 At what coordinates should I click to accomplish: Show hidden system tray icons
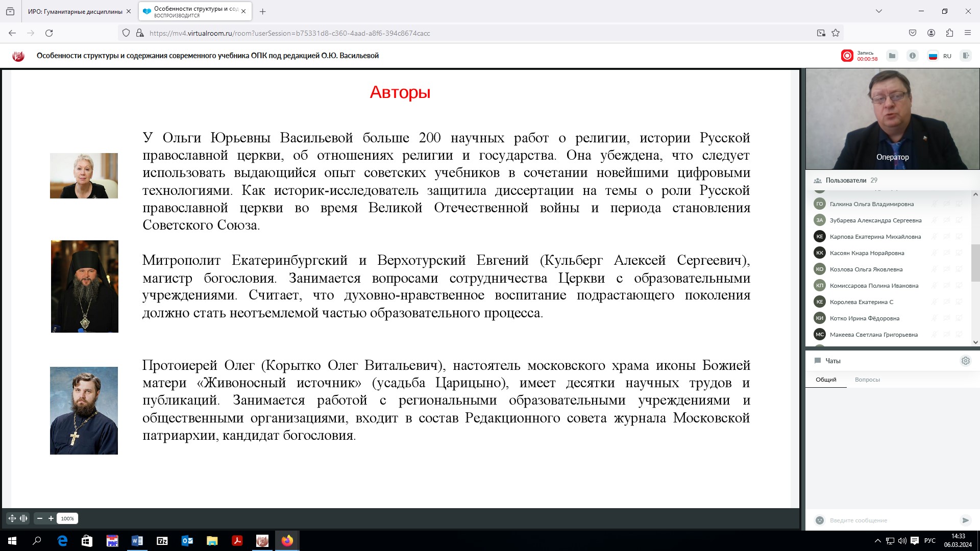click(877, 541)
